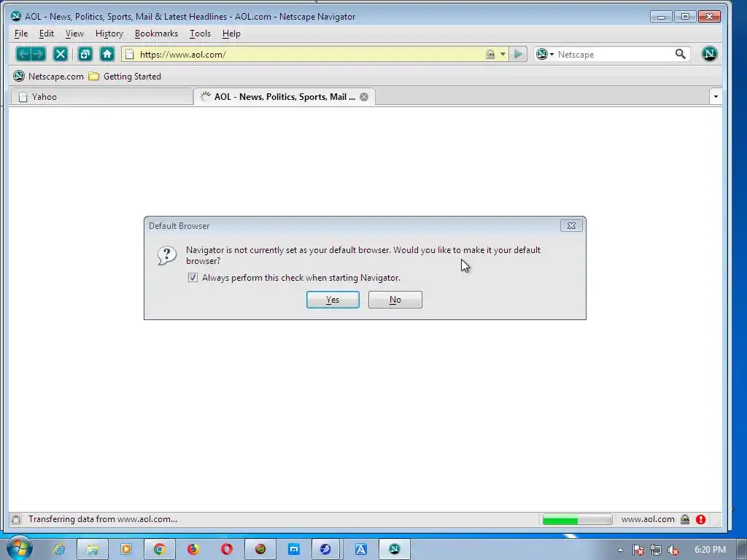Click the red error icon in status bar
747x560 pixels.
click(x=700, y=519)
